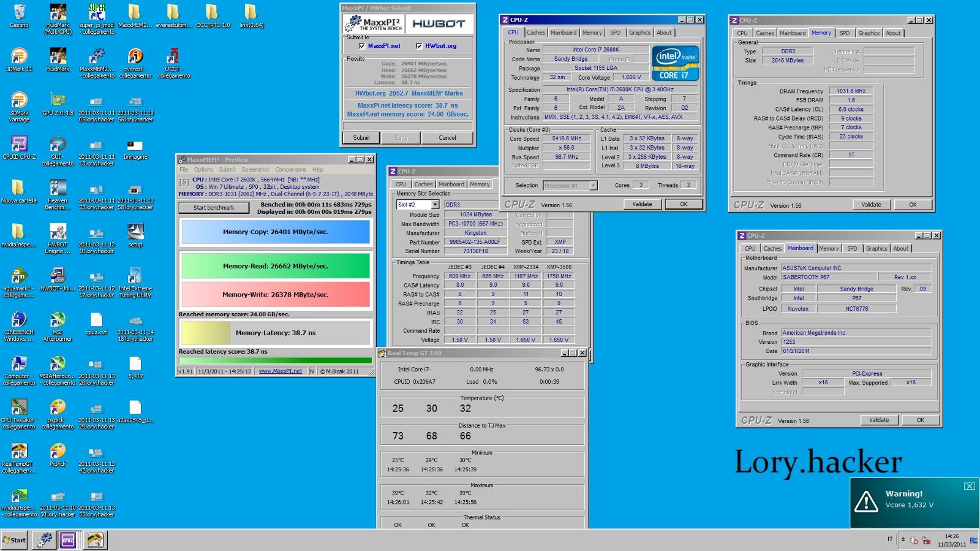Open the Cestino recycle bin icon
Image resolution: width=980 pixels, height=551 pixels.
(19, 16)
